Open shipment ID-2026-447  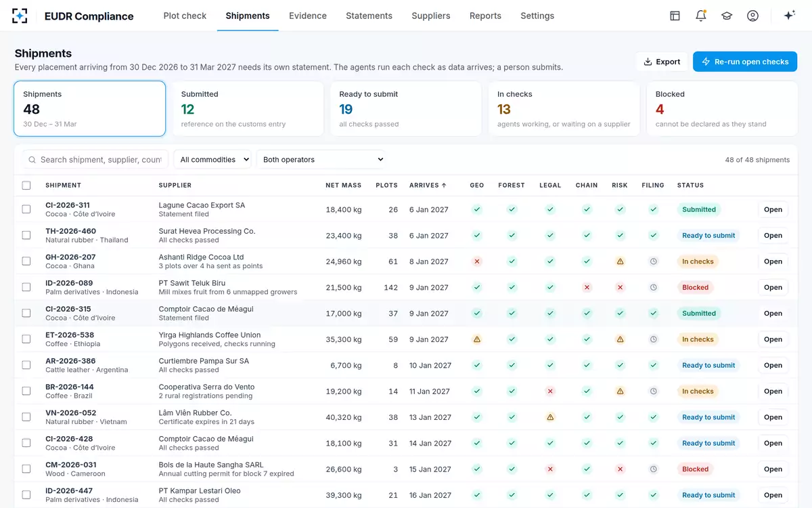tap(773, 495)
